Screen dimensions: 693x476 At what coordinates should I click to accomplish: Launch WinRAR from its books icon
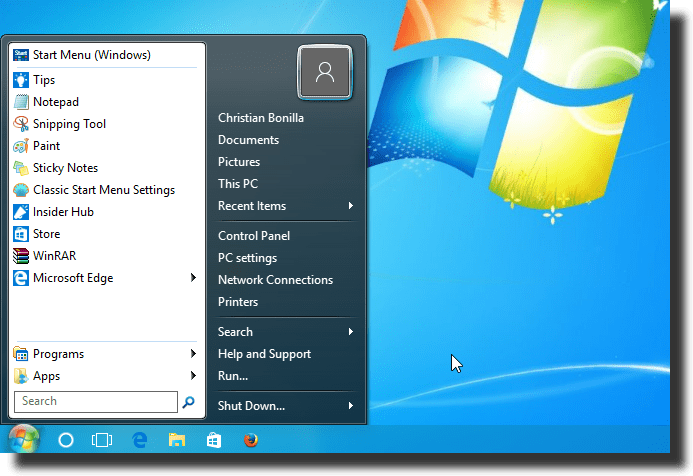(x=21, y=256)
